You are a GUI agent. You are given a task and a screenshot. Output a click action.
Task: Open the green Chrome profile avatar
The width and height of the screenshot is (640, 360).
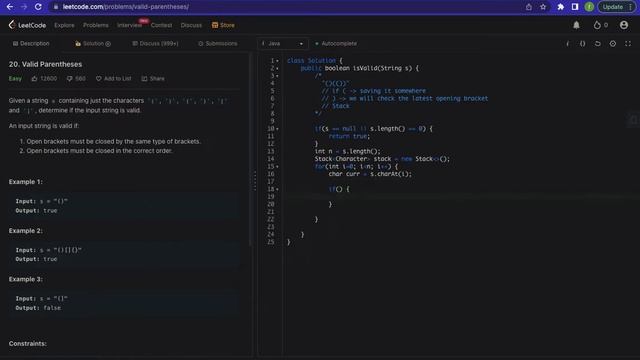click(x=589, y=7)
